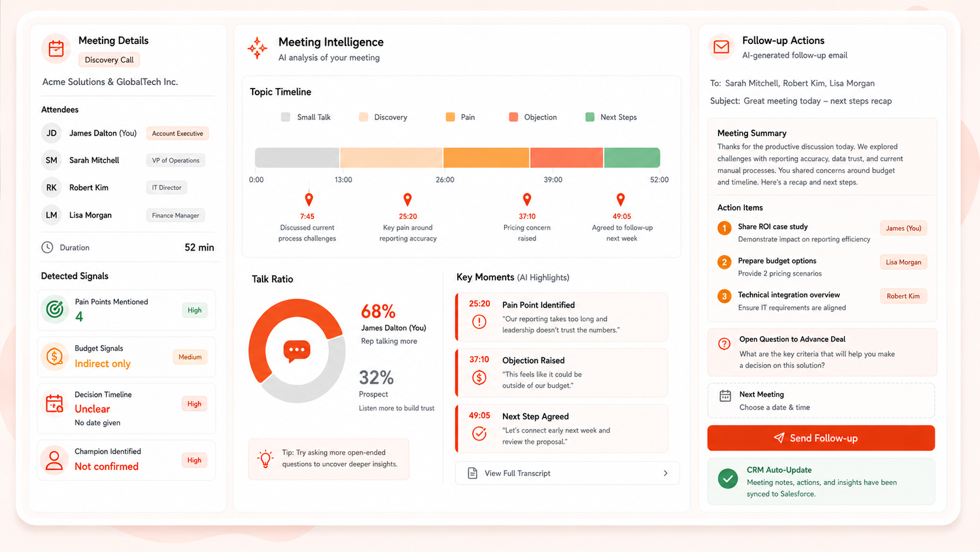
Task: Click the Objection legend swatch
Action: [x=513, y=117]
